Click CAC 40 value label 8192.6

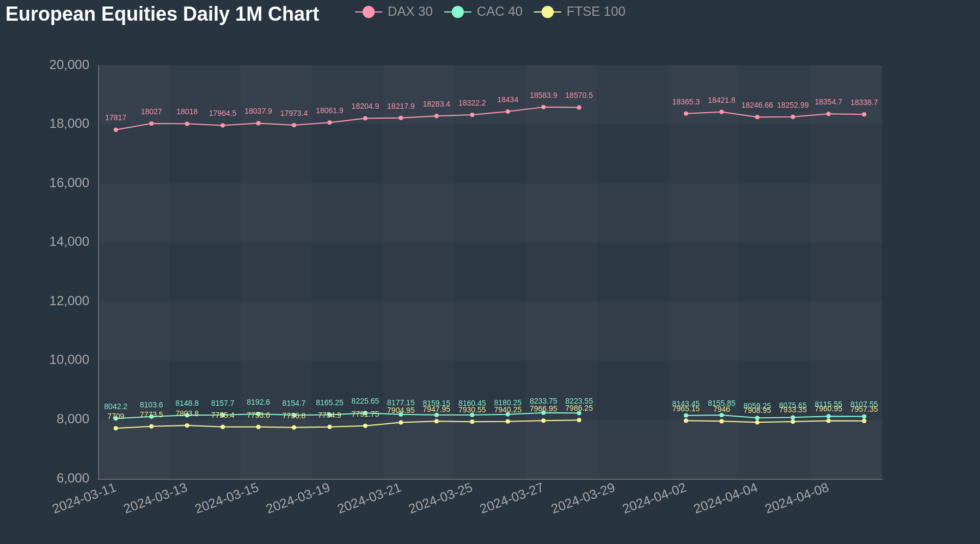click(259, 403)
